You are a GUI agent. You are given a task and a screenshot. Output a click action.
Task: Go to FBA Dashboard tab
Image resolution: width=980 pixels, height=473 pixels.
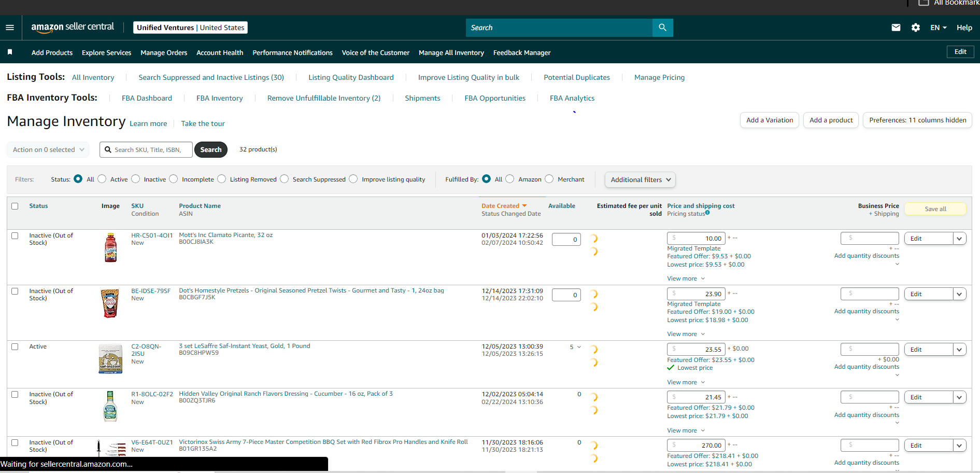point(147,98)
